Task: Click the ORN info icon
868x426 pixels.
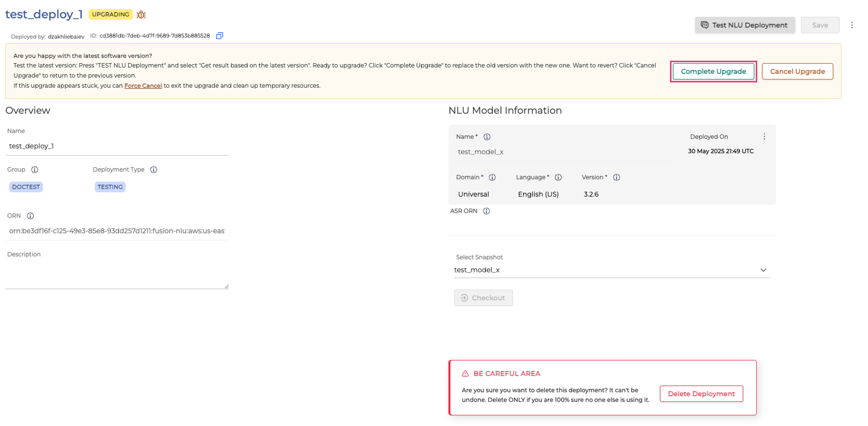Action: tap(30, 216)
